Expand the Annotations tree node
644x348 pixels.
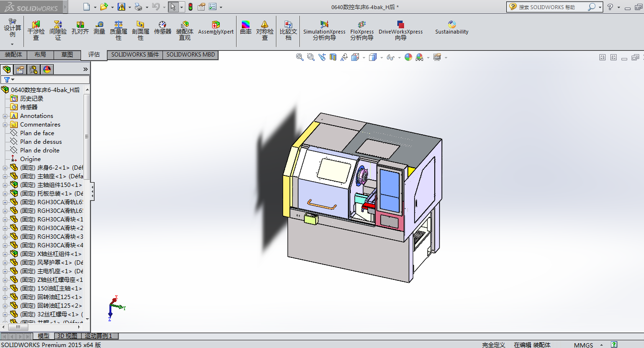pos(5,116)
